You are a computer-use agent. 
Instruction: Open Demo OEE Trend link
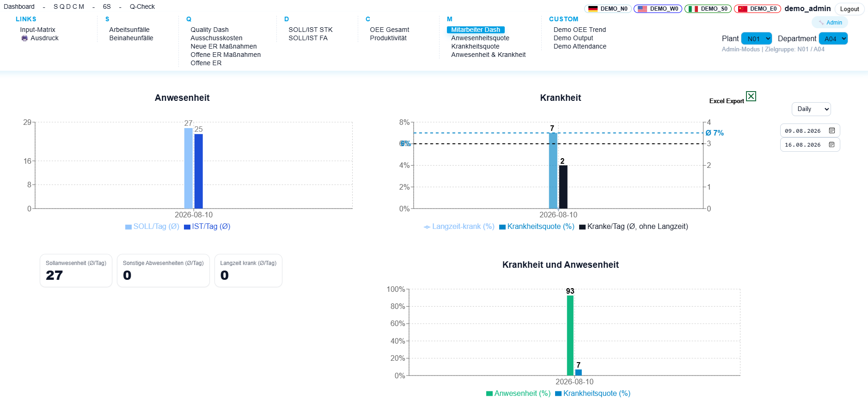pyautogui.click(x=580, y=30)
